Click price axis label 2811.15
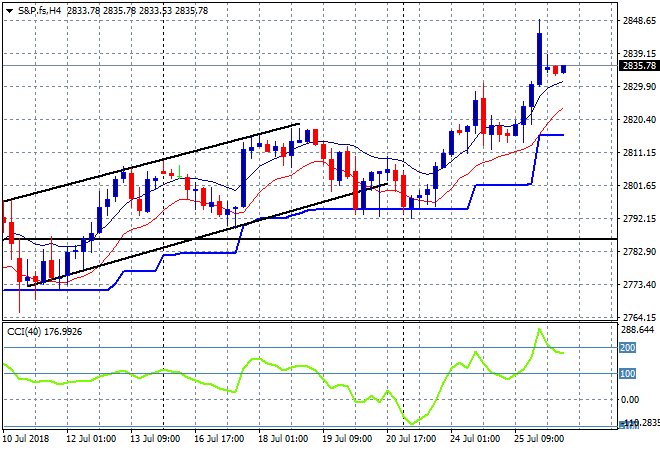The image size is (660, 450). tap(639, 152)
